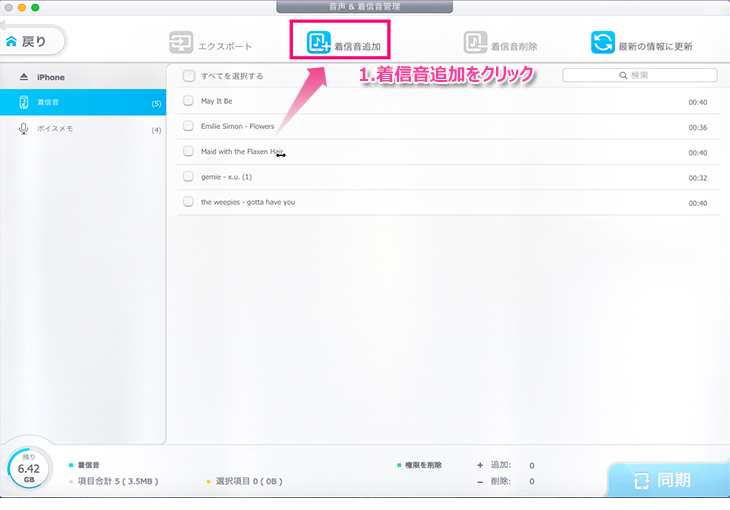Click the (5) count beside 着信音

click(x=156, y=103)
